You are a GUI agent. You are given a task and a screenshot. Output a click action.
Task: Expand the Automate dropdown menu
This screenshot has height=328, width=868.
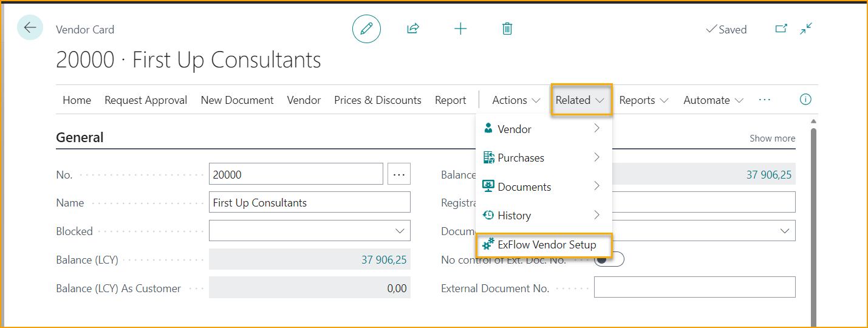tap(713, 100)
